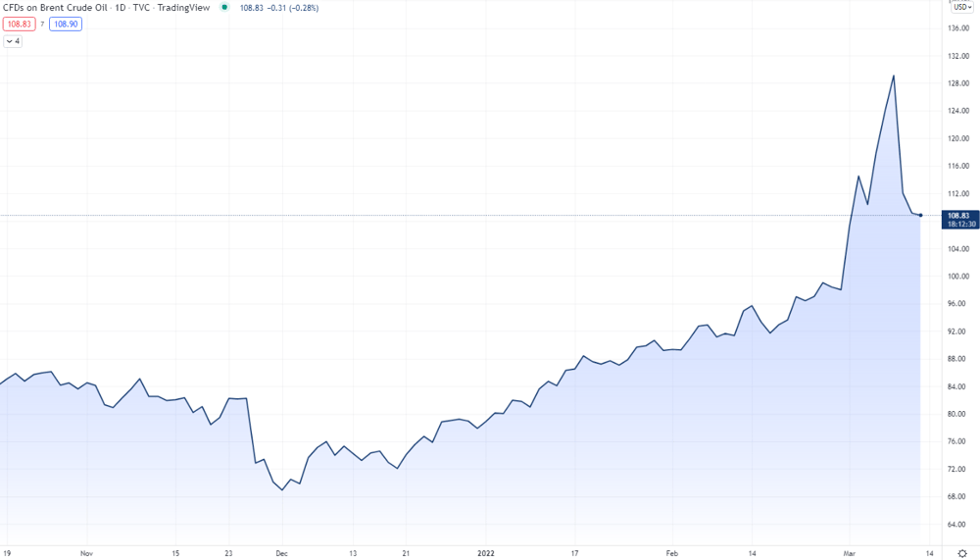The height and width of the screenshot is (560, 980).
Task: Click the 100.00 price axis label
Action: (958, 276)
